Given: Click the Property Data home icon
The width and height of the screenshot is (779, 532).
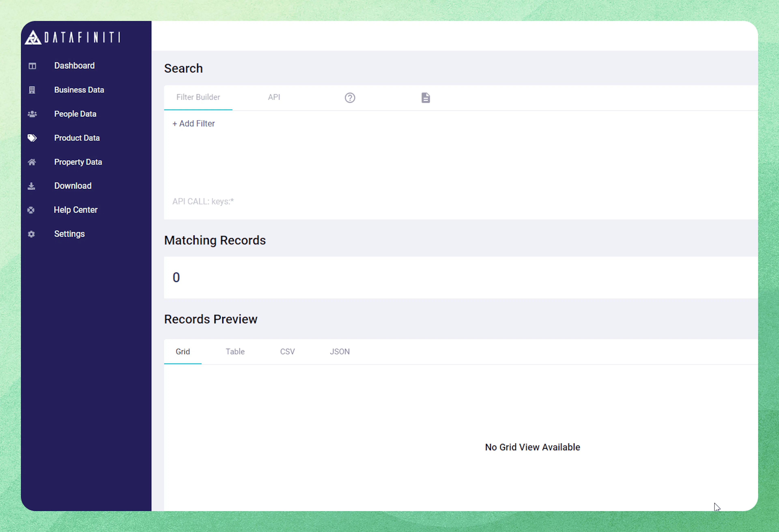Looking at the screenshot, I should click(32, 162).
